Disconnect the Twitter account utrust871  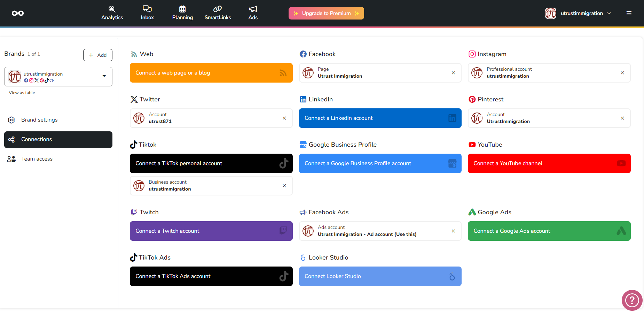(284, 118)
